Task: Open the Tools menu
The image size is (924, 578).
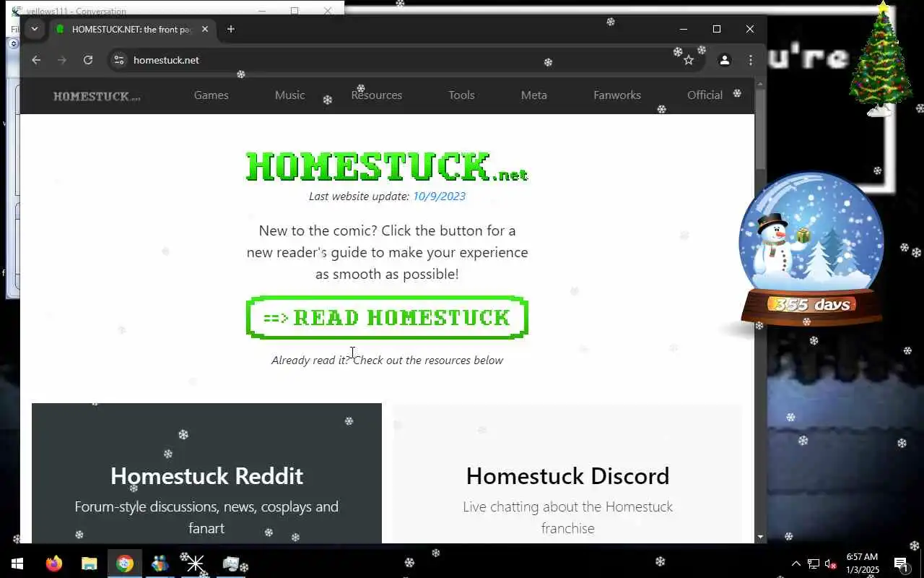Action: pos(461,95)
